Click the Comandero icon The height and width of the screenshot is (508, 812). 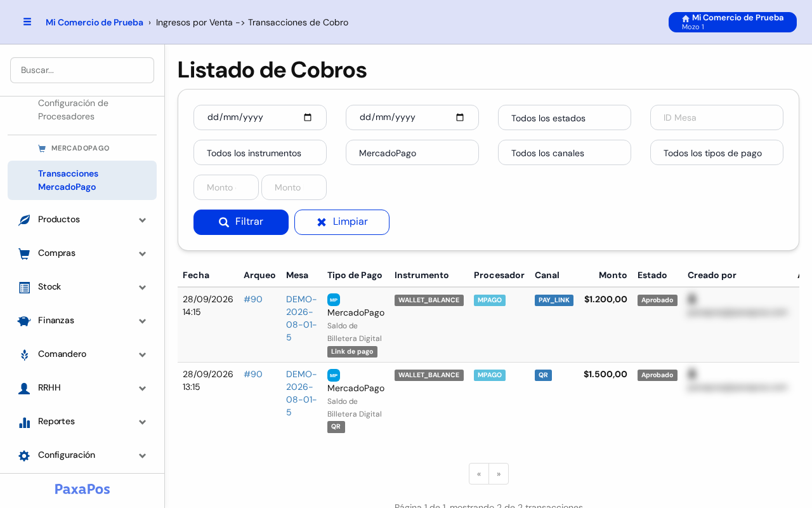(x=24, y=354)
